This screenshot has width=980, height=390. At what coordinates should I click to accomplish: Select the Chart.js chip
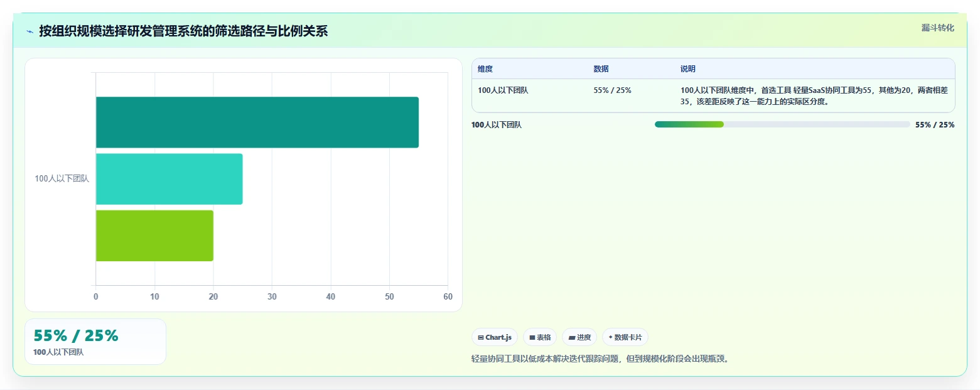point(495,337)
